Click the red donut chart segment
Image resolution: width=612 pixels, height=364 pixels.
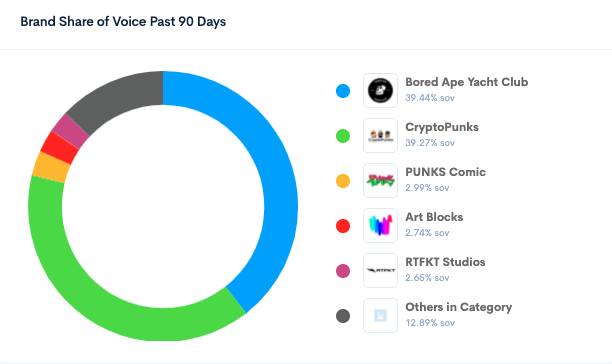(59, 148)
